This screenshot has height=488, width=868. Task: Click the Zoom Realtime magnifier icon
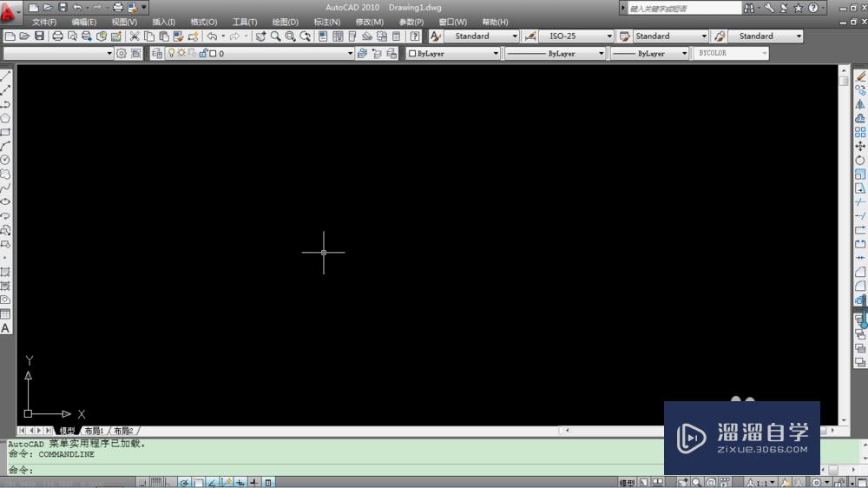pyautogui.click(x=275, y=36)
